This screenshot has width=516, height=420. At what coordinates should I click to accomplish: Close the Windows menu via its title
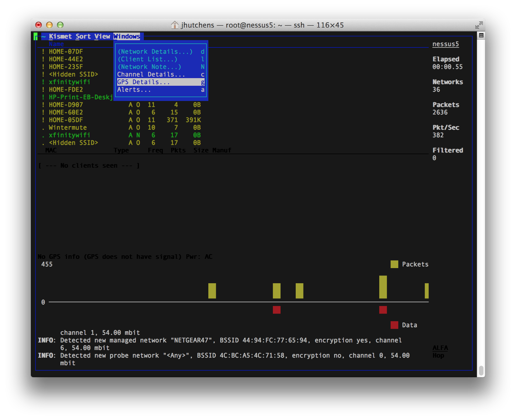[x=127, y=36]
